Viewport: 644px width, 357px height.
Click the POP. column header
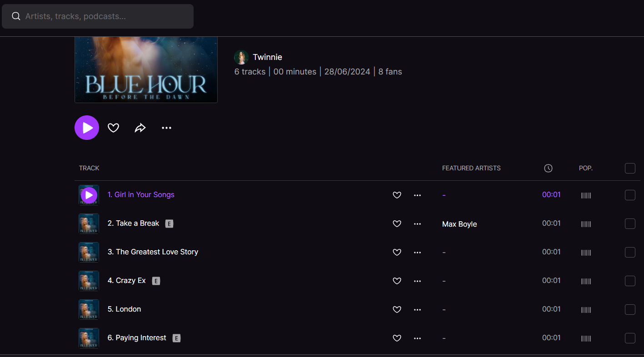(586, 168)
